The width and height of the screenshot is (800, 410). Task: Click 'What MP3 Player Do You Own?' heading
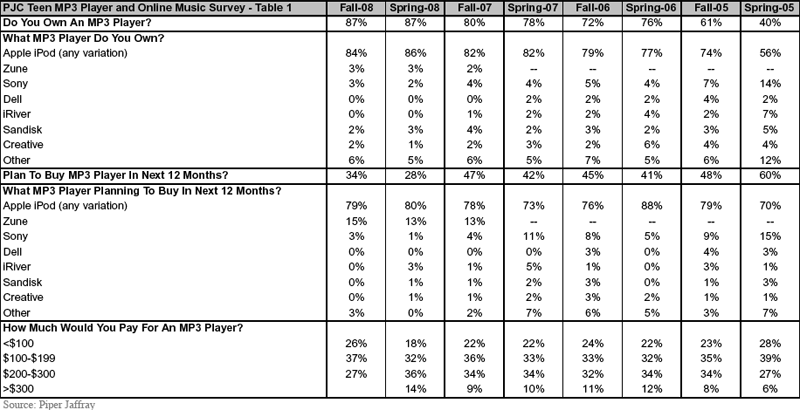pyautogui.click(x=83, y=38)
